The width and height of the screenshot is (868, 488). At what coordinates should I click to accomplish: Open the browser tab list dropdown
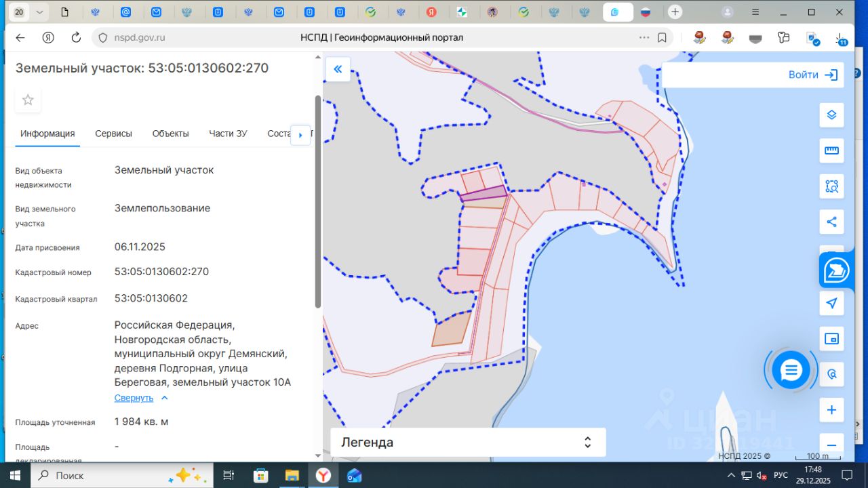39,12
